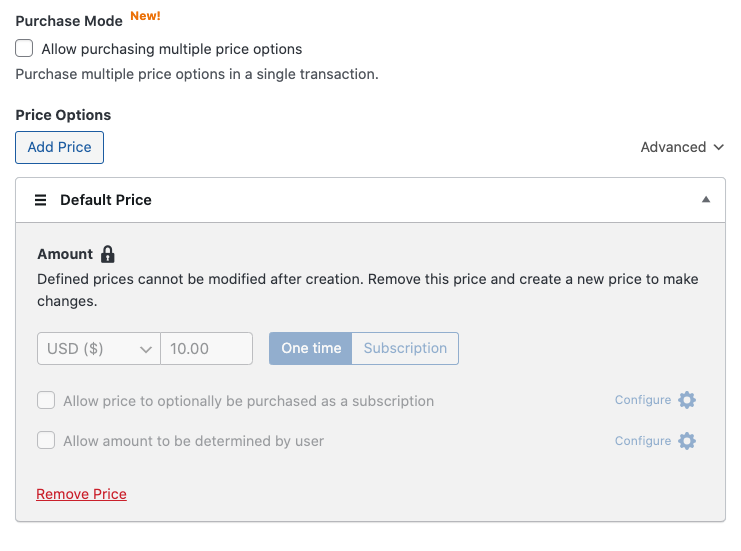
Task: Click the Default Price header title
Action: point(106,200)
